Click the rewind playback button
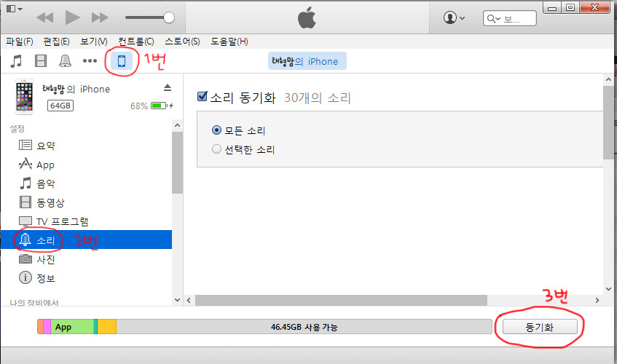 pyautogui.click(x=45, y=17)
